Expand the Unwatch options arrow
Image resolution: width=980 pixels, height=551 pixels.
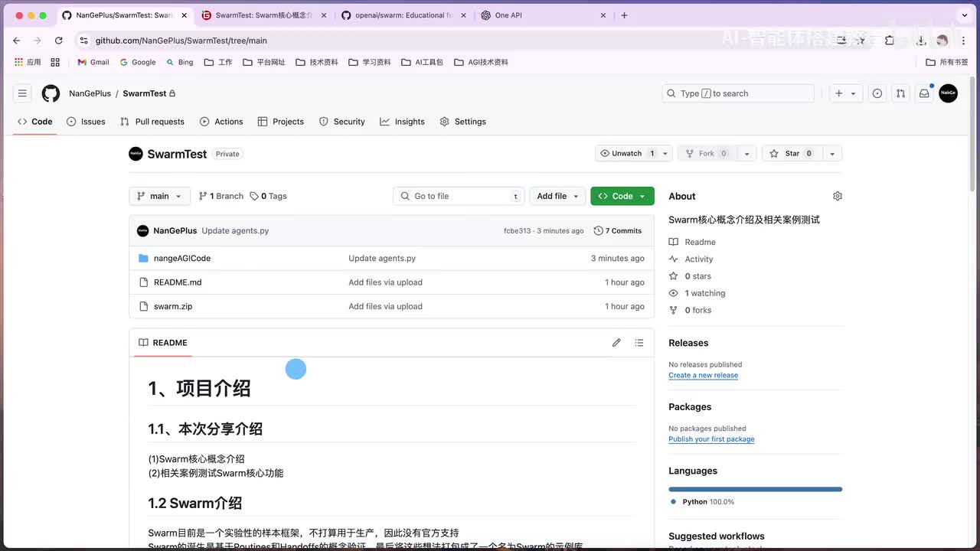tap(665, 154)
